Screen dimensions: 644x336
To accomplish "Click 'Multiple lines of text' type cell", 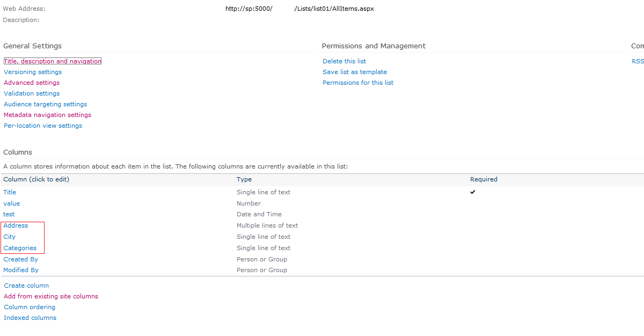I will click(x=267, y=225).
